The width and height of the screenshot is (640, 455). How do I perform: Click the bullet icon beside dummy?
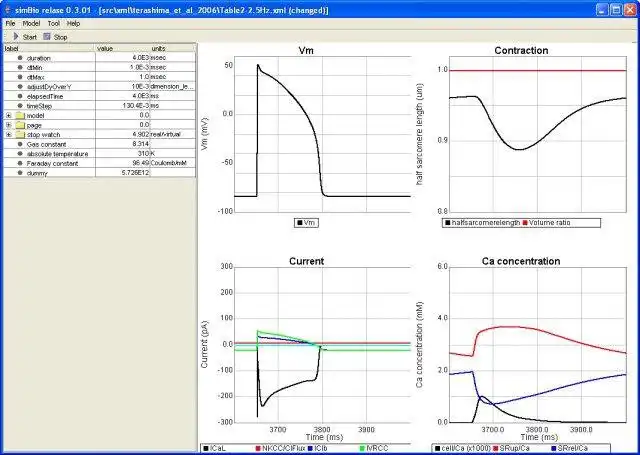point(20,173)
